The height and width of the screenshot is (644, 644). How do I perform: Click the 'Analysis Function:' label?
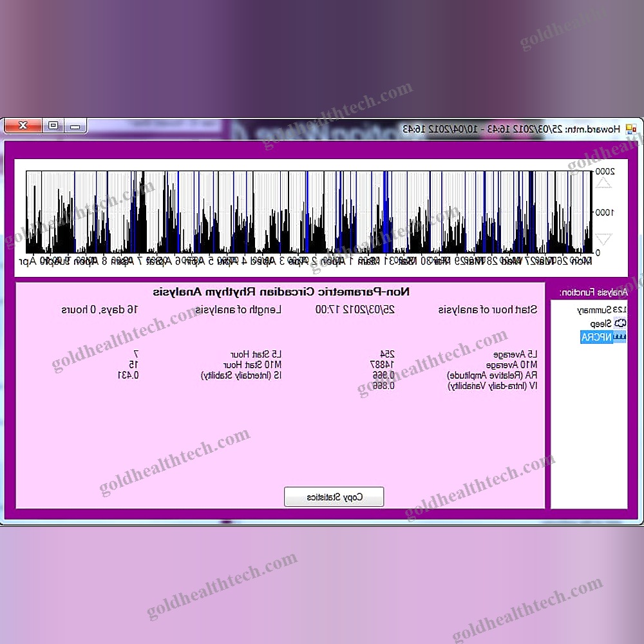coord(594,292)
